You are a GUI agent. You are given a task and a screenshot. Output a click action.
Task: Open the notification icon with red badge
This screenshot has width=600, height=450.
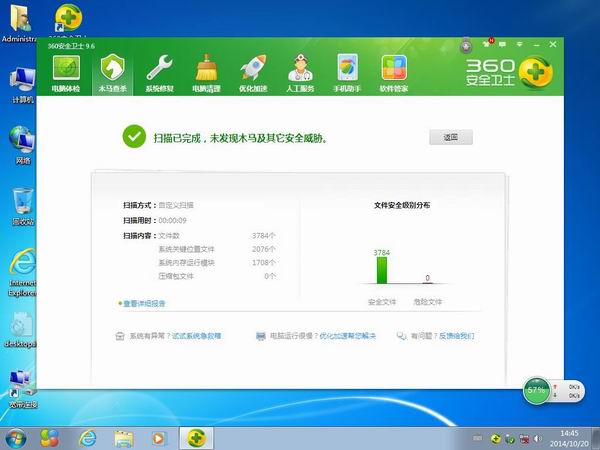point(487,43)
